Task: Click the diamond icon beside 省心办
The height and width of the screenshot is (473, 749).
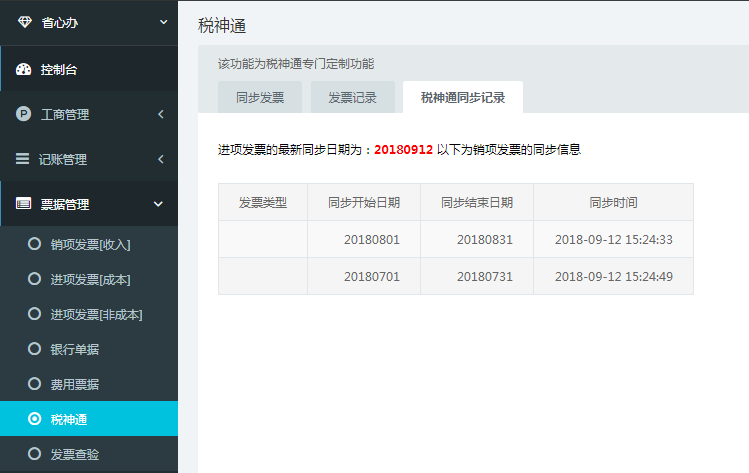Action: (x=25, y=22)
